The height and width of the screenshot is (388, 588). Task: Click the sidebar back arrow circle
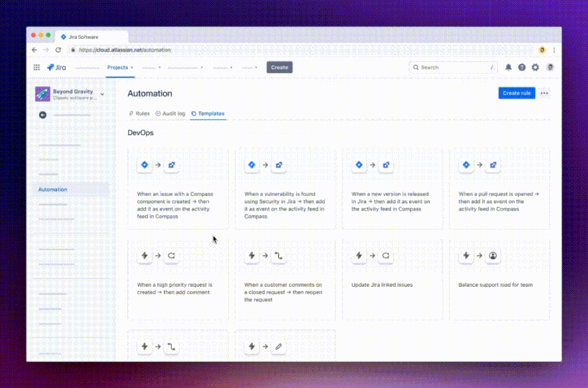[43, 115]
